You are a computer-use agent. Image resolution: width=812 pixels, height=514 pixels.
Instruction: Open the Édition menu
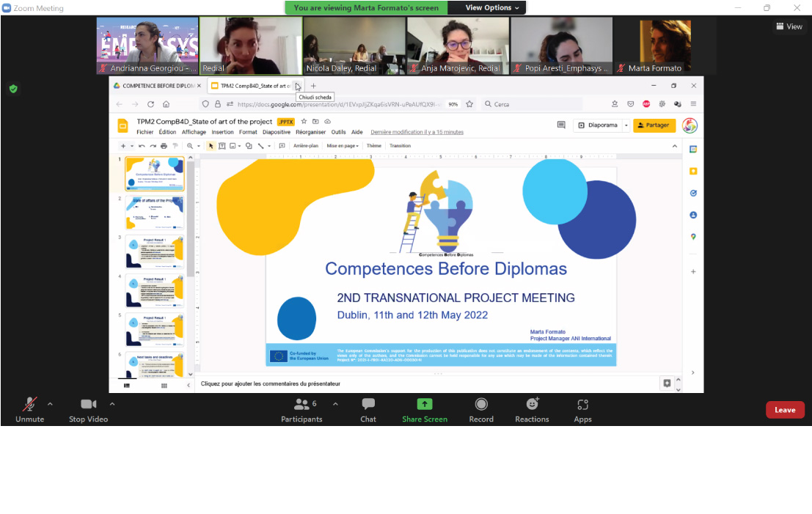(x=167, y=132)
